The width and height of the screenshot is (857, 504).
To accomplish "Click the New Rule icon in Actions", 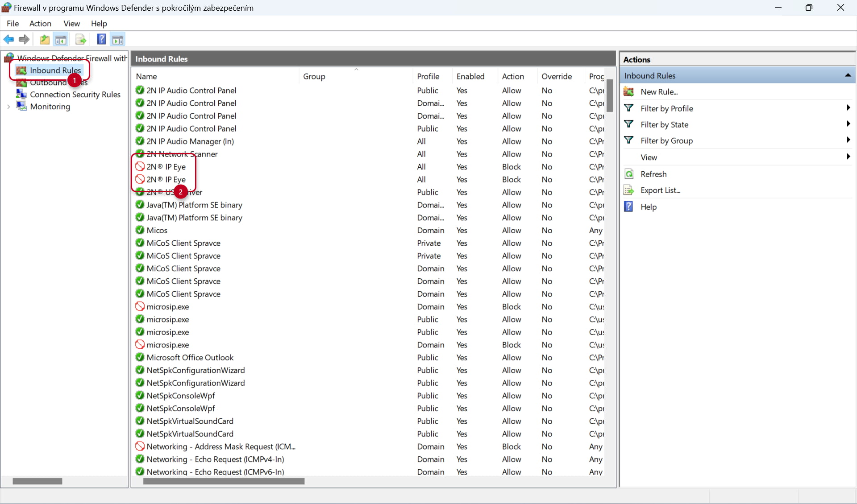I will coord(628,92).
